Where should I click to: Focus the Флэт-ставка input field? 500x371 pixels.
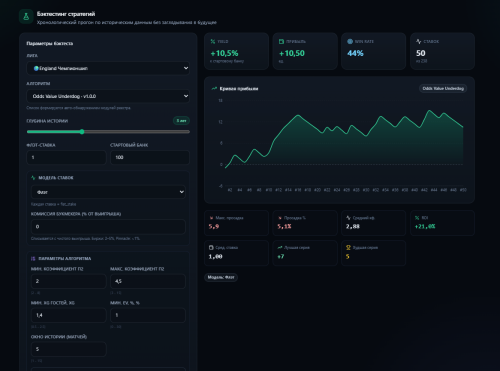click(66, 157)
